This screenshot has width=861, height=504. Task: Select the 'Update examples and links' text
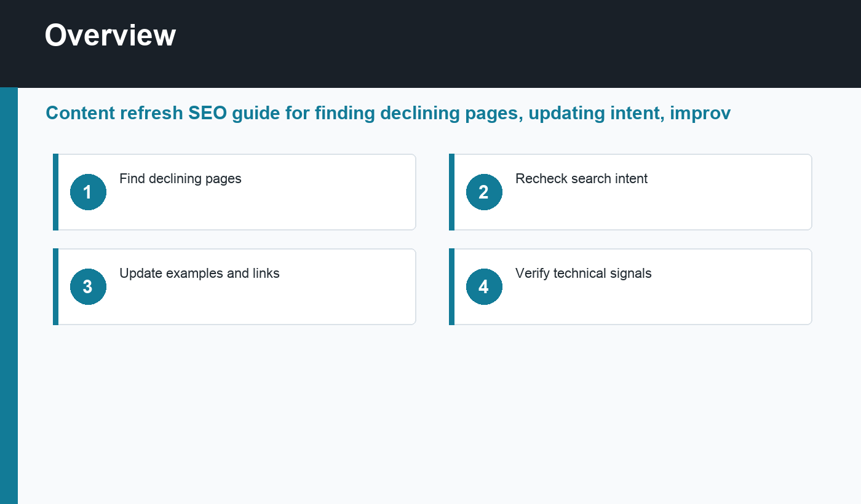[x=199, y=274]
